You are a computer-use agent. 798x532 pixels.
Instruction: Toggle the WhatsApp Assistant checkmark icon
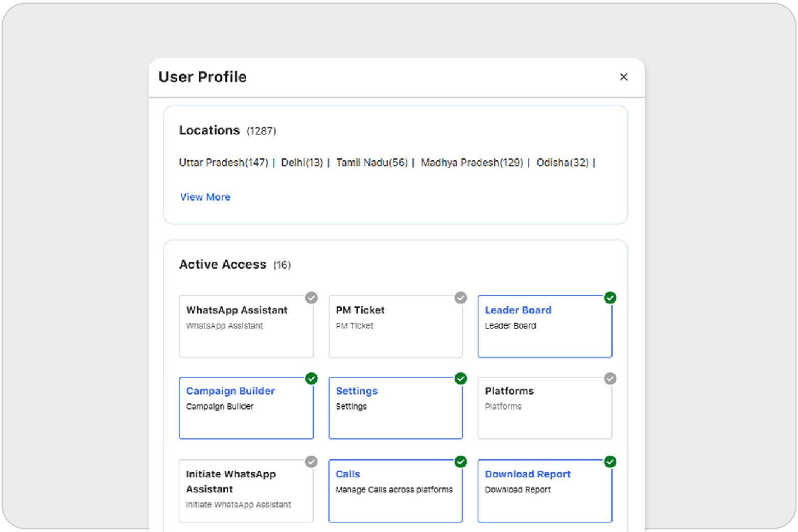pyautogui.click(x=311, y=298)
